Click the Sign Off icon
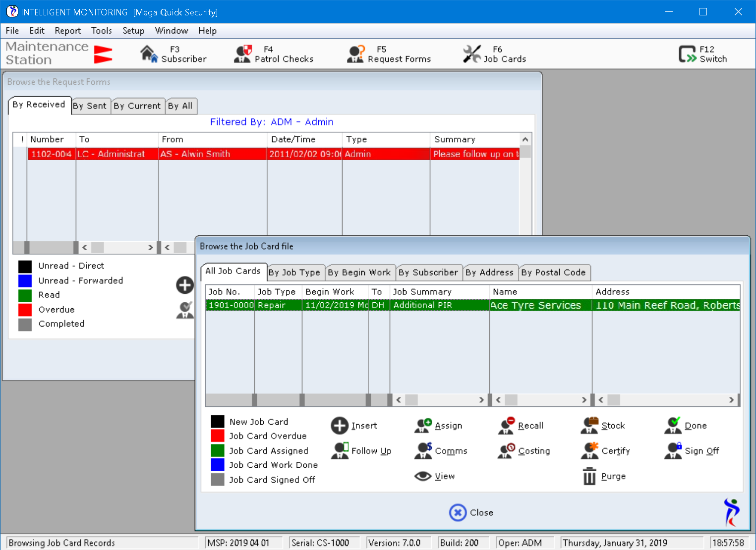This screenshot has width=756, height=550. 673,450
